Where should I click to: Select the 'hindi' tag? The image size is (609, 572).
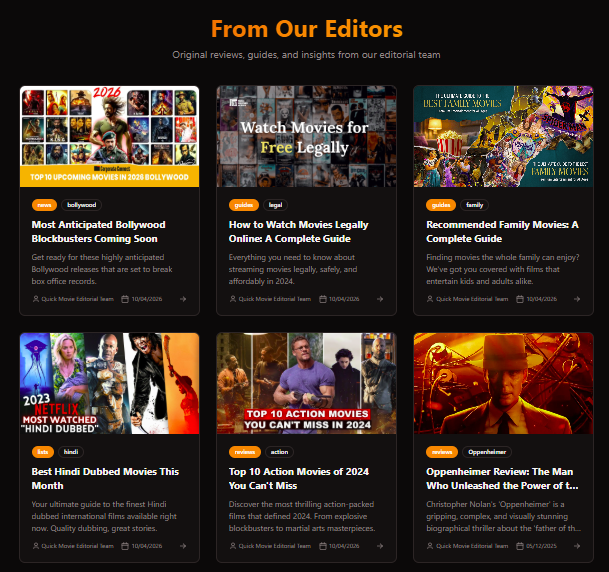click(x=71, y=452)
